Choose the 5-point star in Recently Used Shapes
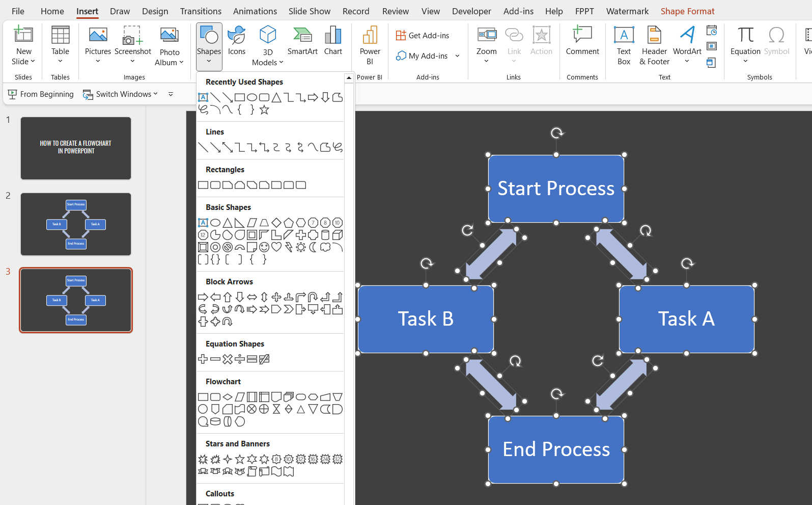 click(x=264, y=110)
